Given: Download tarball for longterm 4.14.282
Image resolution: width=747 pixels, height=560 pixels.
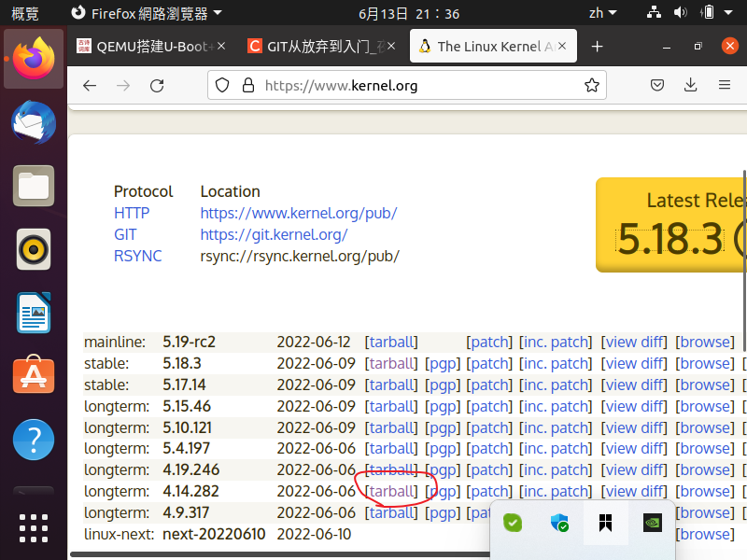Looking at the screenshot, I should click(x=391, y=491).
